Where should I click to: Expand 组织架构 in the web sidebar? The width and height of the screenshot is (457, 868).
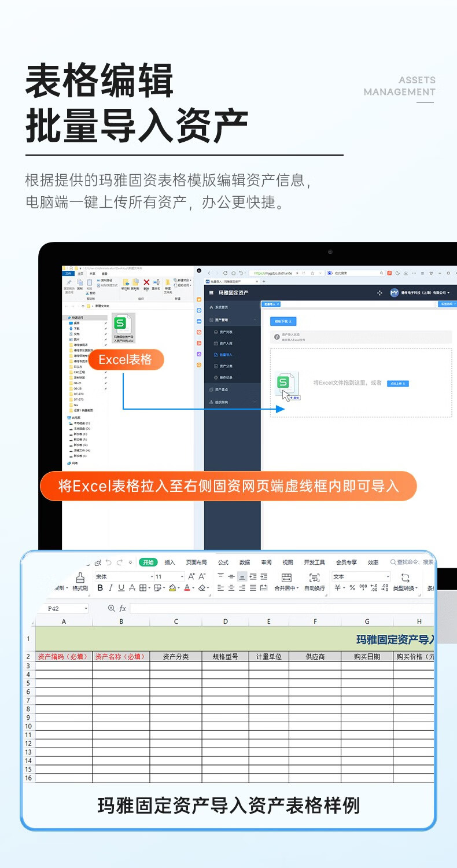[x=232, y=402]
